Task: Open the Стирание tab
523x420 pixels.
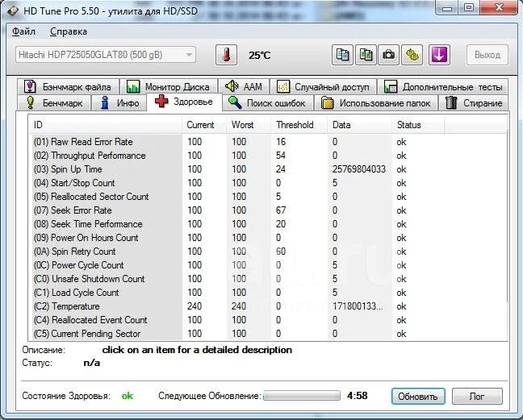Action: pyautogui.click(x=474, y=103)
